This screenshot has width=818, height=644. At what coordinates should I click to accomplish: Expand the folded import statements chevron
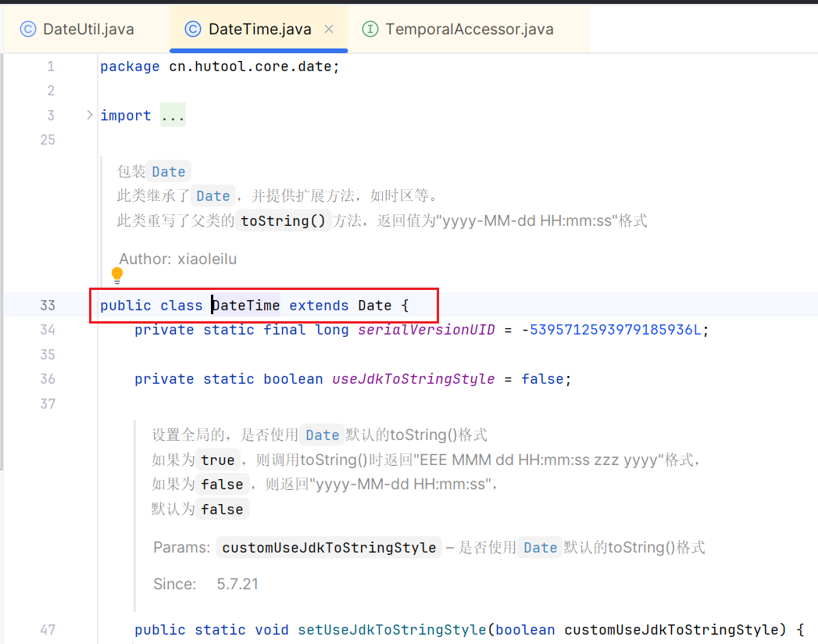pos(88,114)
